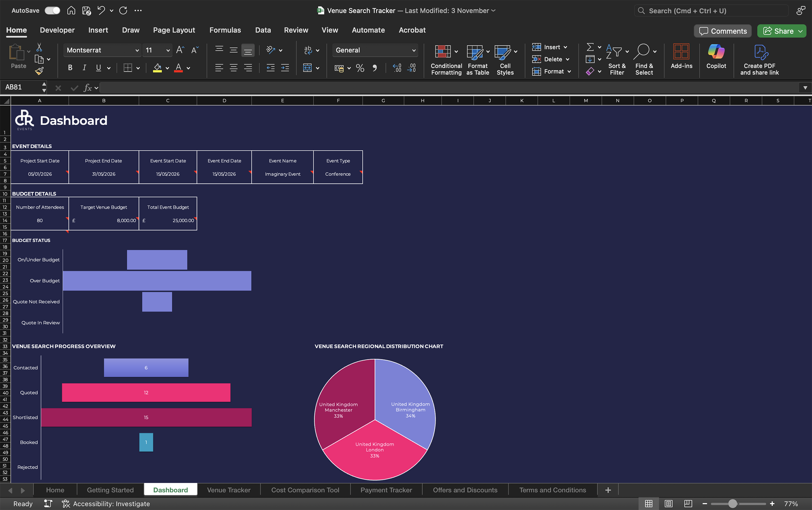Switch to the Venue Tracker sheet tab
812x510 pixels.
pos(228,490)
